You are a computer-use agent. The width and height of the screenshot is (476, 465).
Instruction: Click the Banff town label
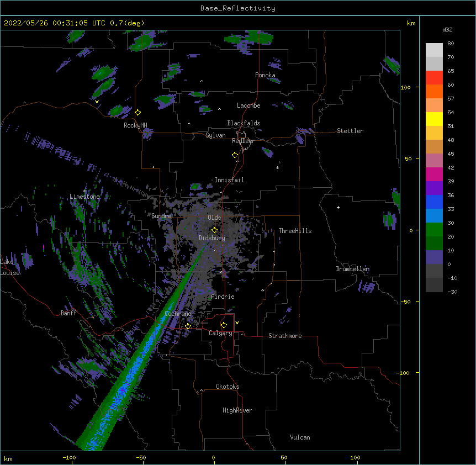point(68,313)
